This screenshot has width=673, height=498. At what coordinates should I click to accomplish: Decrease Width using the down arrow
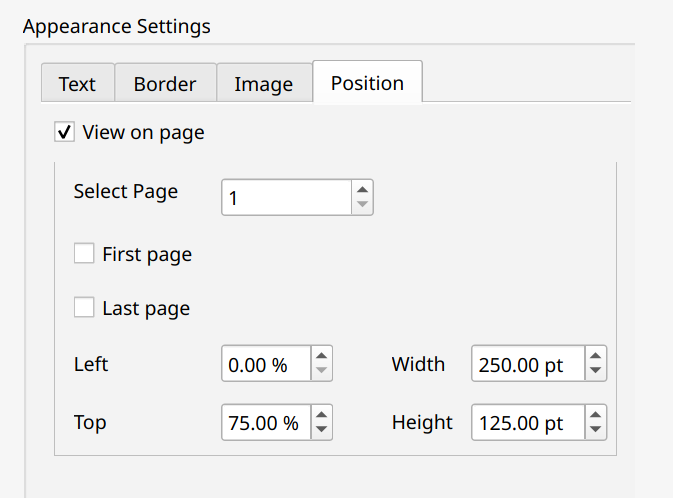pos(595,371)
